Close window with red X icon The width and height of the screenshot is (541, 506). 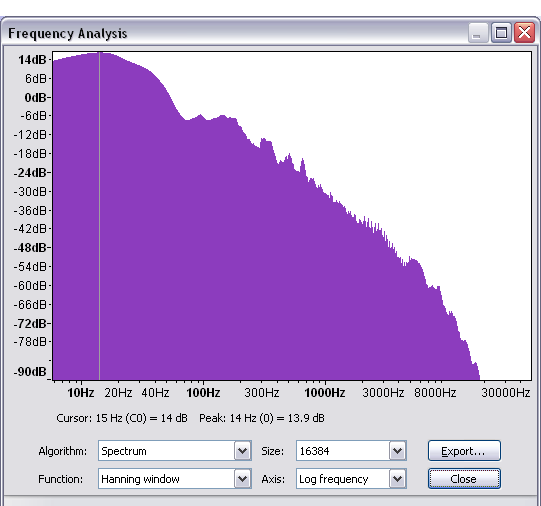(524, 33)
